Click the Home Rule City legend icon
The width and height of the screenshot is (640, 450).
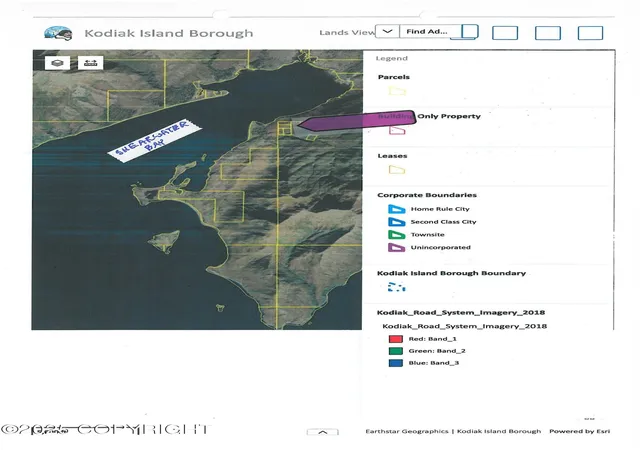point(396,209)
